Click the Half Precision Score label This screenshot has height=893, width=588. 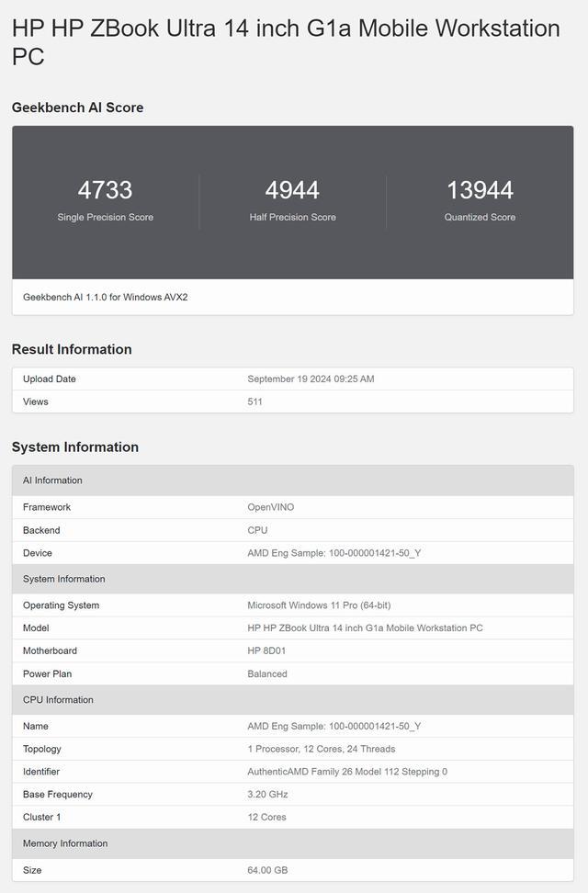(x=292, y=217)
